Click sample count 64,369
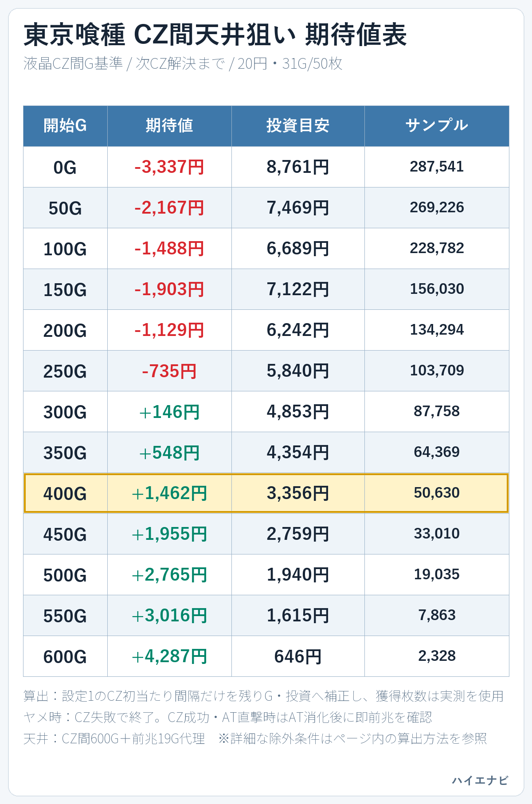This screenshot has height=804, width=532. [x=437, y=452]
